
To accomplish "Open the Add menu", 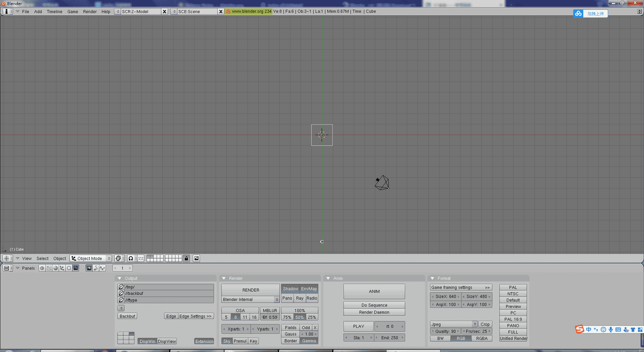I will pos(38,11).
